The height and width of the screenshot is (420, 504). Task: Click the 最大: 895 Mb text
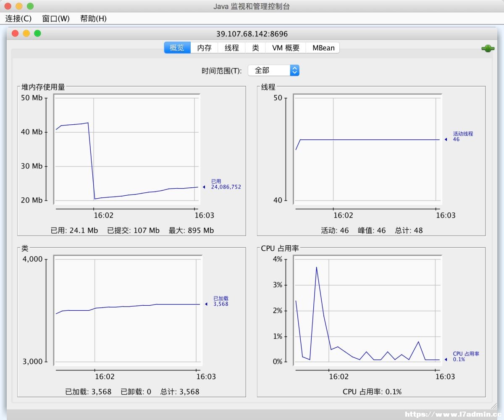pyautogui.click(x=192, y=230)
